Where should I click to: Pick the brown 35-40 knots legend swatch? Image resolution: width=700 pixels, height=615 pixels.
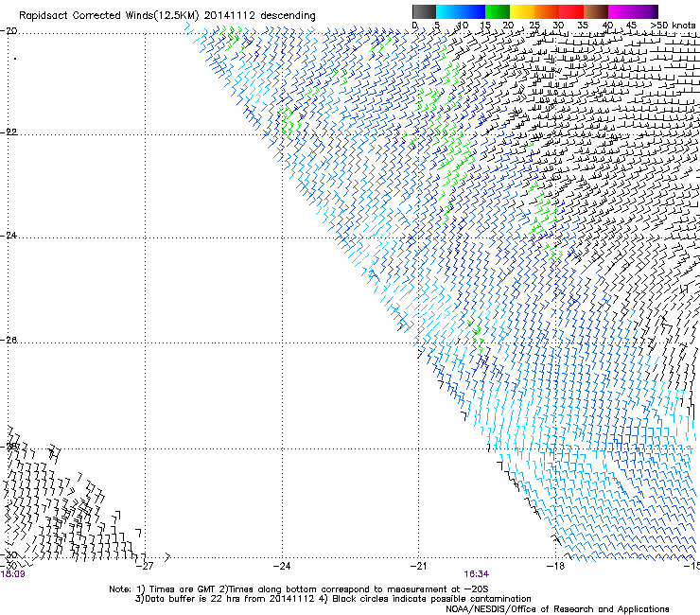click(x=596, y=11)
